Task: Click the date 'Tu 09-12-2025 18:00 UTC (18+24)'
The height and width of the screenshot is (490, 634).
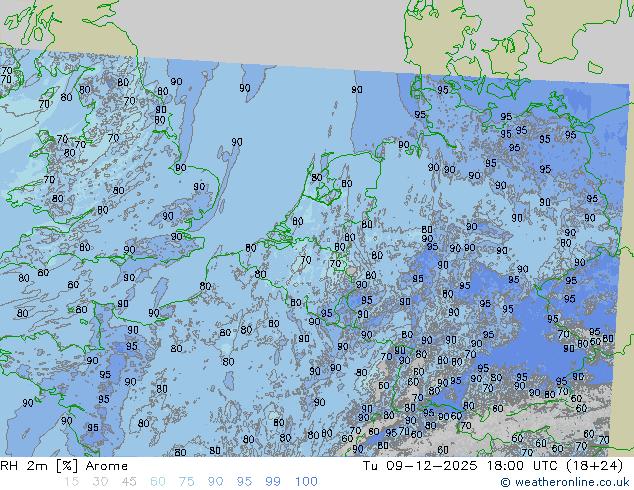Action: pyautogui.click(x=492, y=466)
